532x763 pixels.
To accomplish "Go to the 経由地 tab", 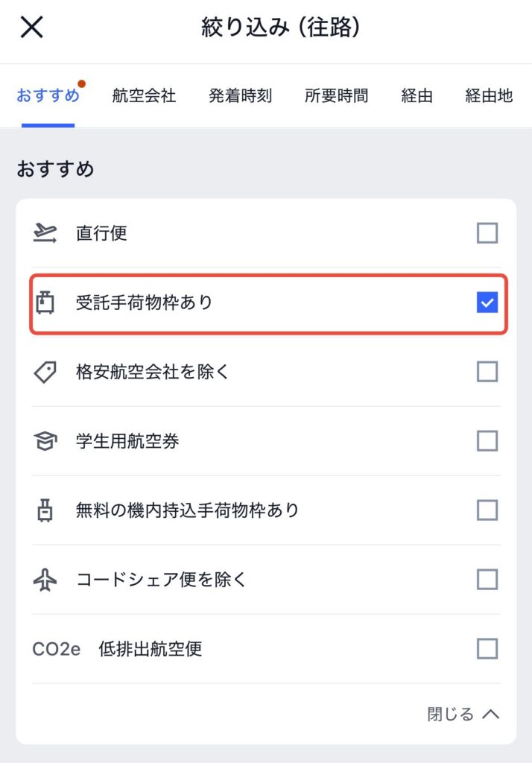I will pyautogui.click(x=490, y=95).
